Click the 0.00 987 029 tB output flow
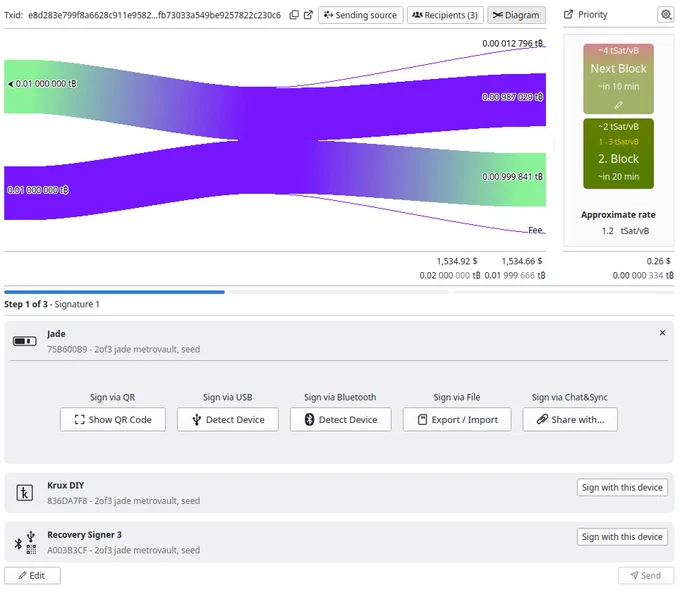The height and width of the screenshot is (590, 680). point(512,97)
